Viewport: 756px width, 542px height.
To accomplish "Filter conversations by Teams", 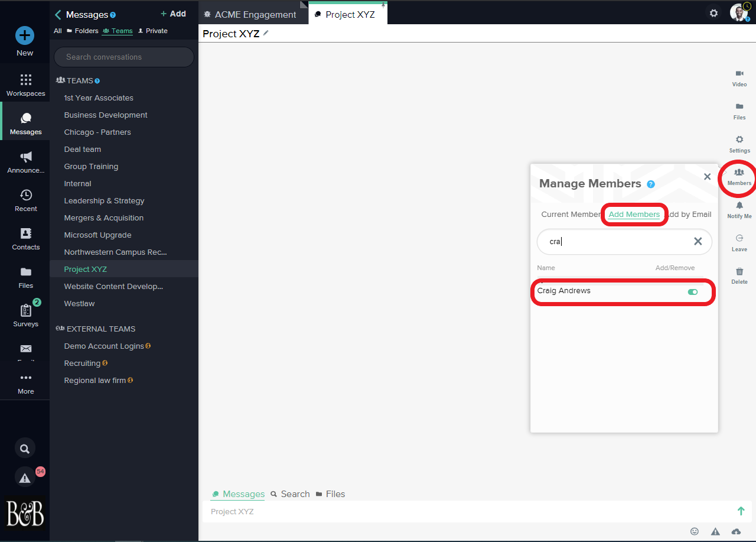I will 118,31.
